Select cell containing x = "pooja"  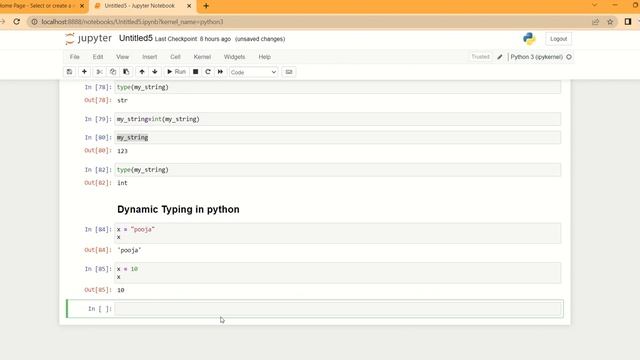click(x=338, y=233)
